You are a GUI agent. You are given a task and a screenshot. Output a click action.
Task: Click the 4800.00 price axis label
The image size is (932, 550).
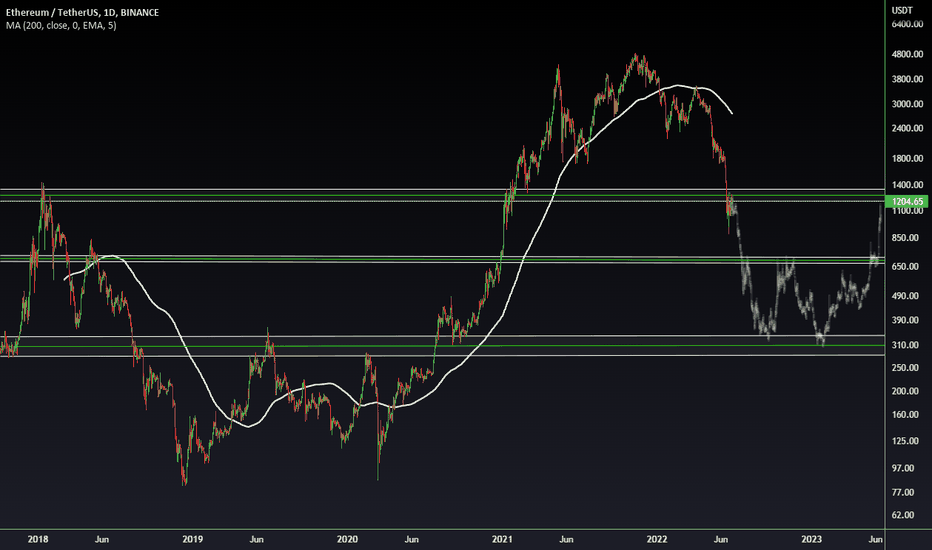click(907, 54)
